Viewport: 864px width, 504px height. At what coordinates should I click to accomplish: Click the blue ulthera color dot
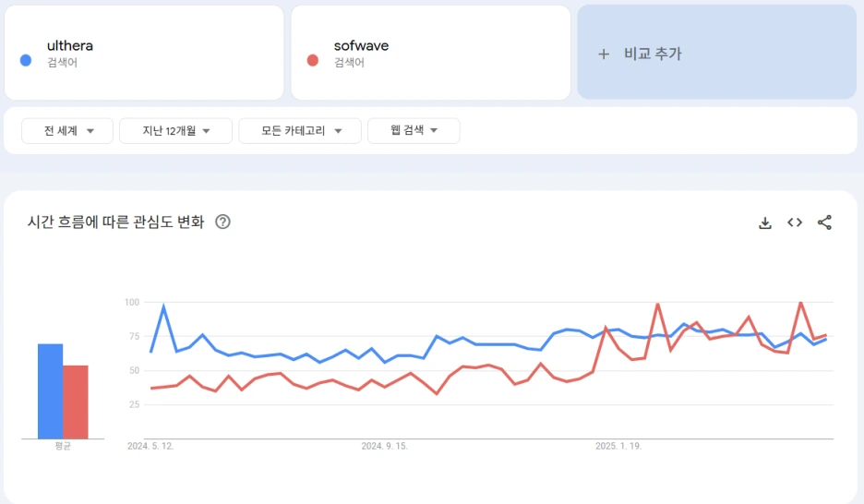[25, 61]
